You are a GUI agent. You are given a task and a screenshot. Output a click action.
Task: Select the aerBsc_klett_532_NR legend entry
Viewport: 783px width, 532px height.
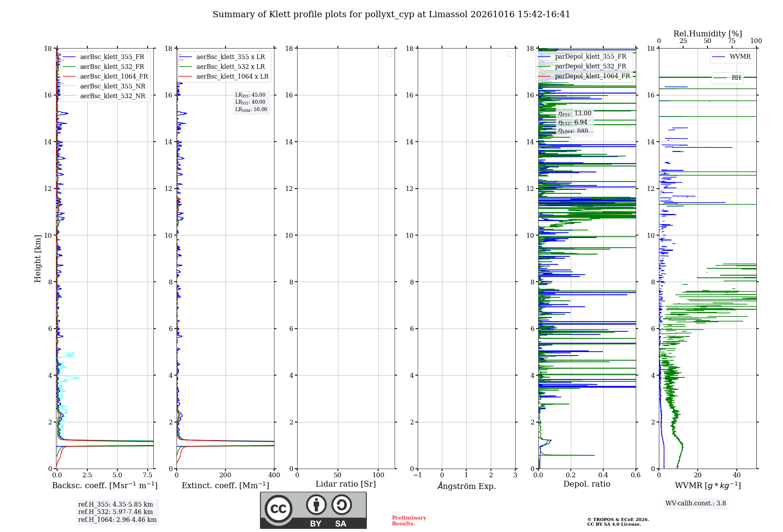point(104,96)
